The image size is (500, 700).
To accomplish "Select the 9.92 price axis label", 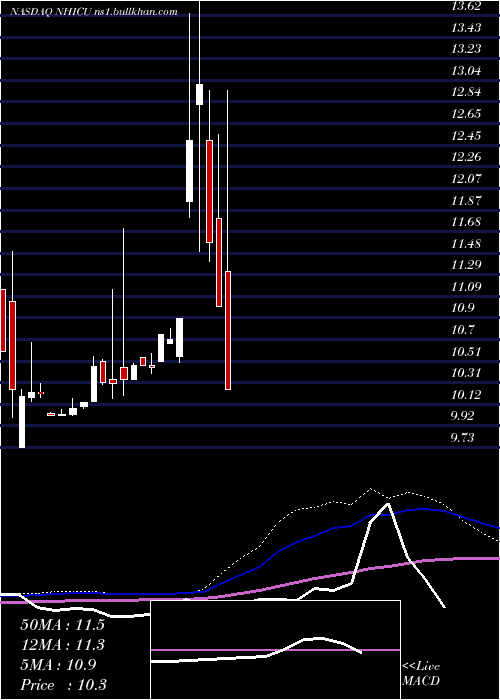I will coord(462,417).
